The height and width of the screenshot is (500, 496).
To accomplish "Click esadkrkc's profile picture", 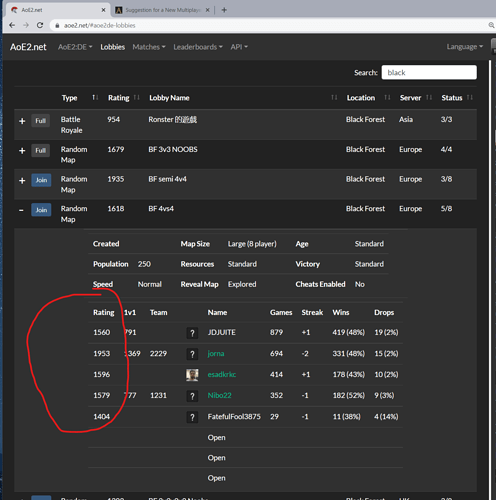I will pos(192,375).
